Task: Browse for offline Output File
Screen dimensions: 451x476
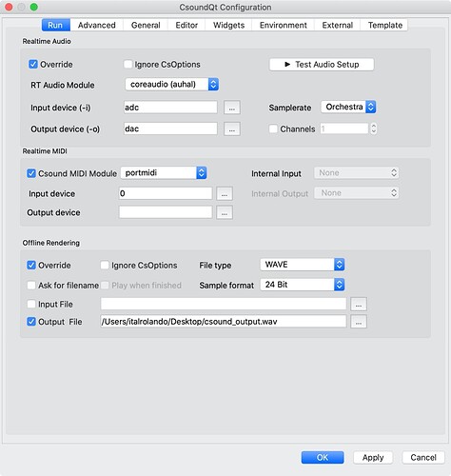Action: point(359,322)
